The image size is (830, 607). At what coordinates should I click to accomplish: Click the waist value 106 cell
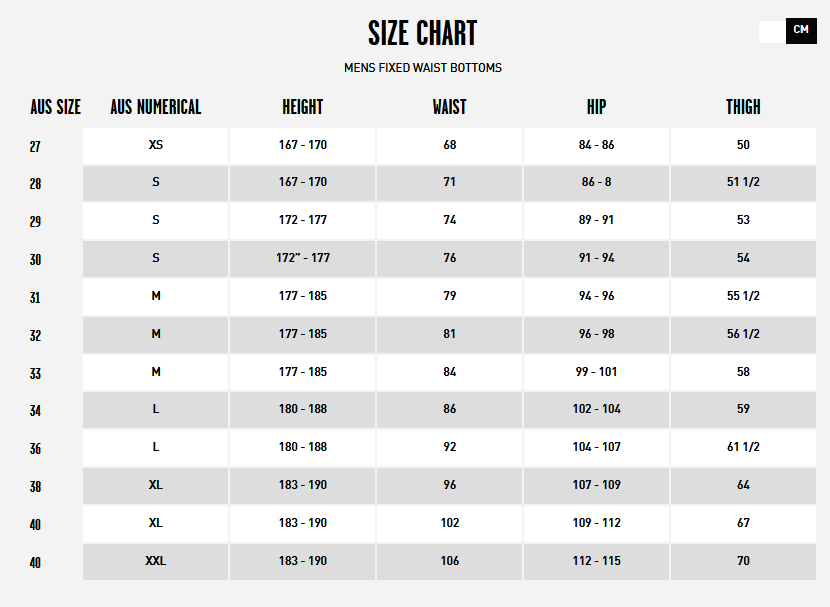[x=449, y=561]
